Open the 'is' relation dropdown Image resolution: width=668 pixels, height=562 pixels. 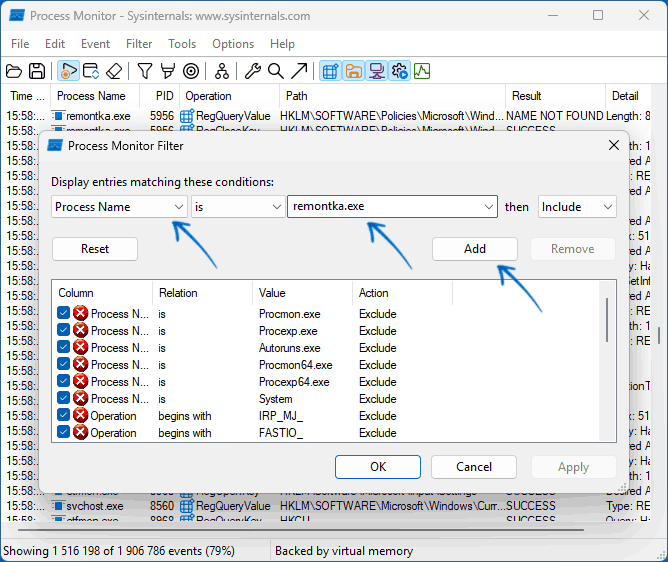click(238, 207)
